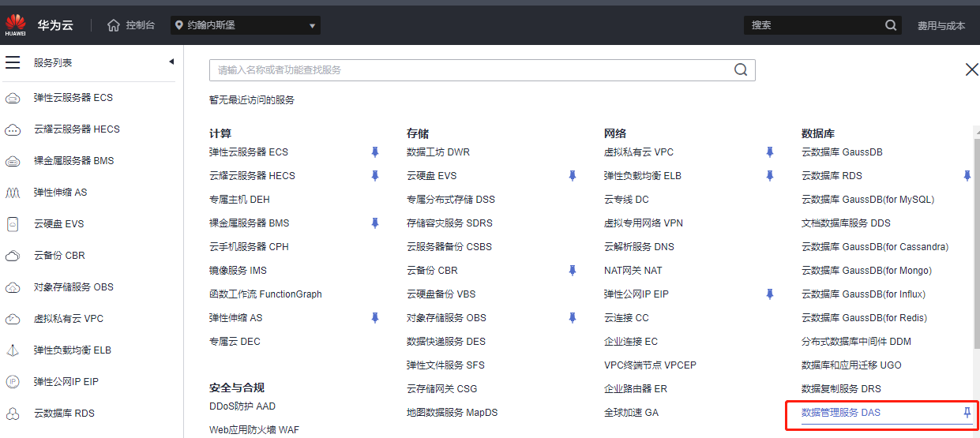Open Web应用防火墙 WAF link
980x438 pixels.
pyautogui.click(x=254, y=430)
